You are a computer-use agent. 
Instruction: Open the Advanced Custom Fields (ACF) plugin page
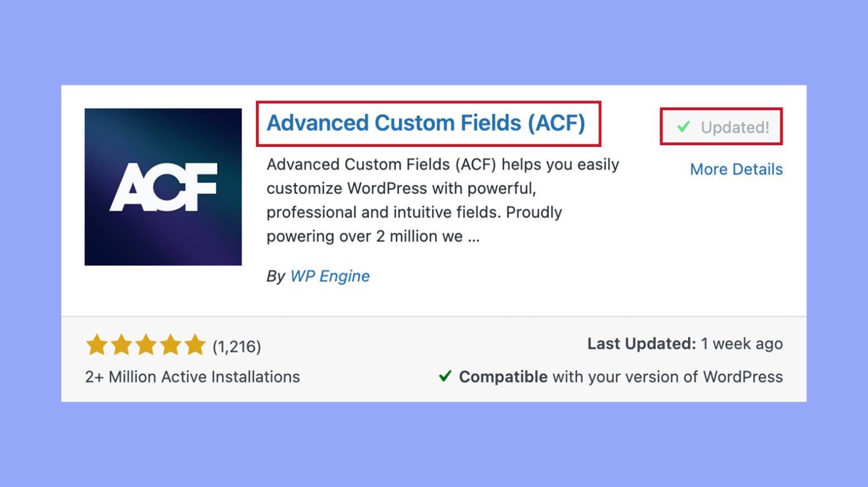[x=426, y=123]
